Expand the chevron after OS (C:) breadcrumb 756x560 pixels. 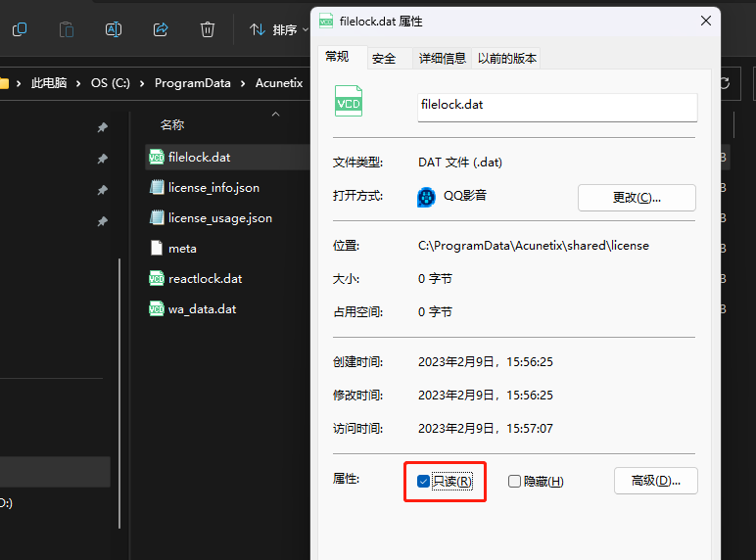coord(142,84)
